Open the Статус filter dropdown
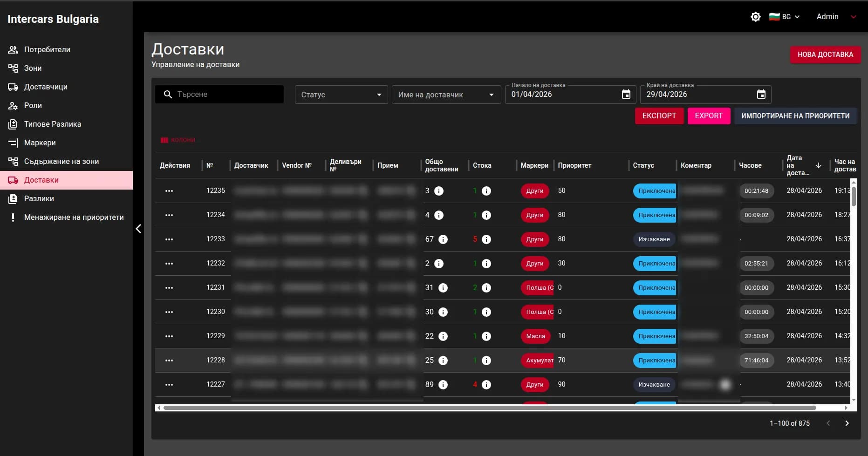 [x=341, y=95]
